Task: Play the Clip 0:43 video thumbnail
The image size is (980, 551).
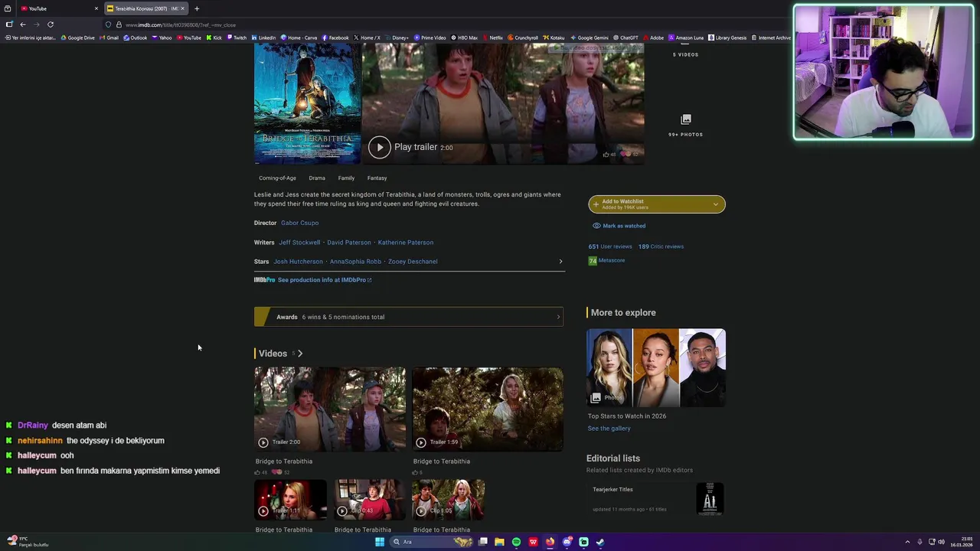Action: 370,500
